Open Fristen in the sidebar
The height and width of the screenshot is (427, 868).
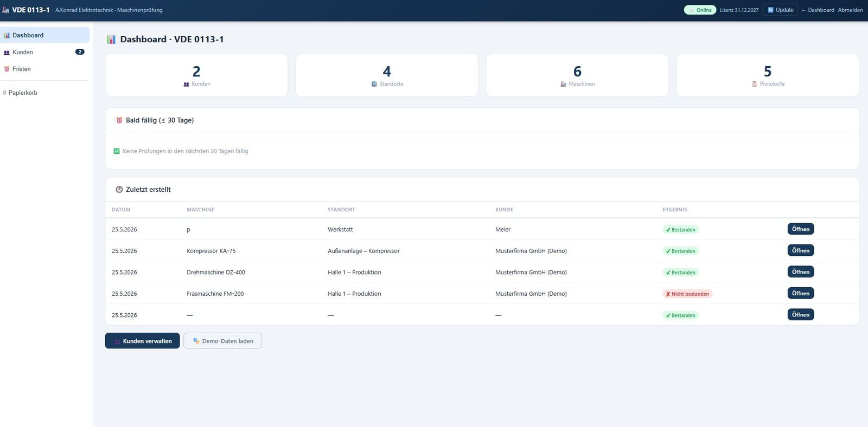tap(45, 69)
